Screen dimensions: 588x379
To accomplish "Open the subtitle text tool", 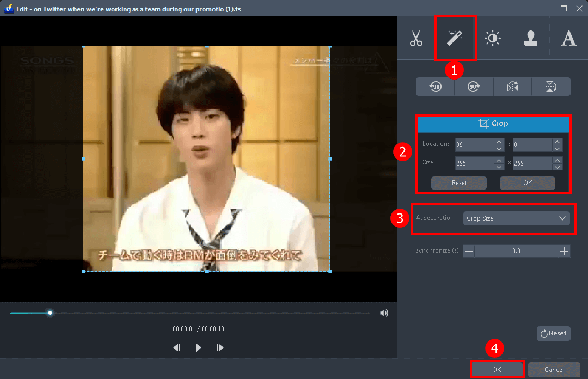I will [x=568, y=38].
